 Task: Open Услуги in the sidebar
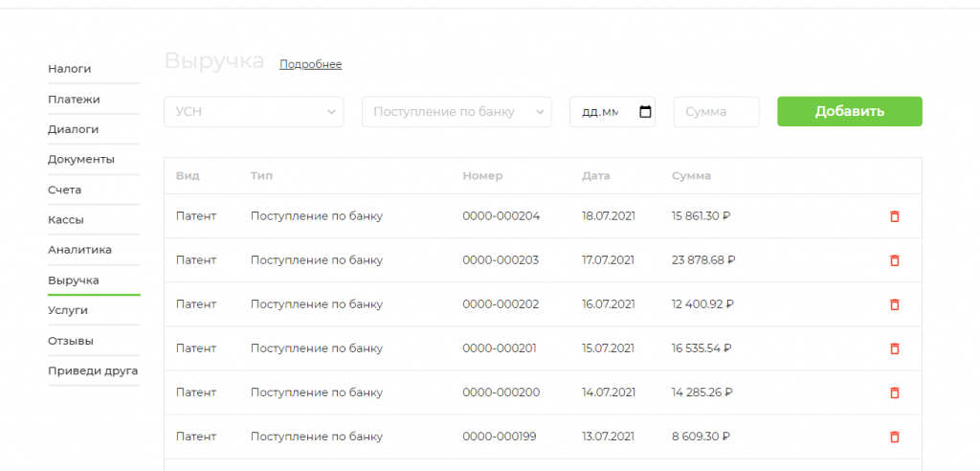pos(68,310)
